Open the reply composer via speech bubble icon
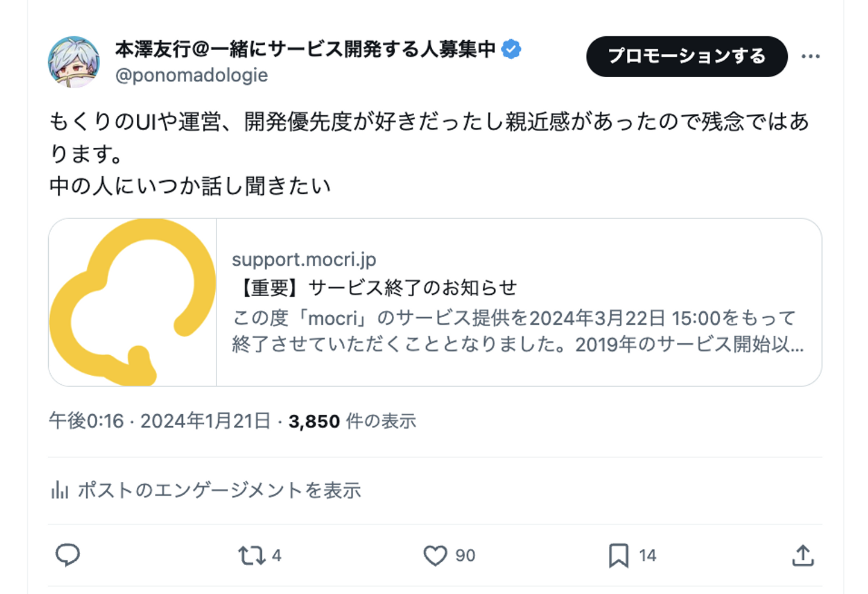 coord(68,555)
